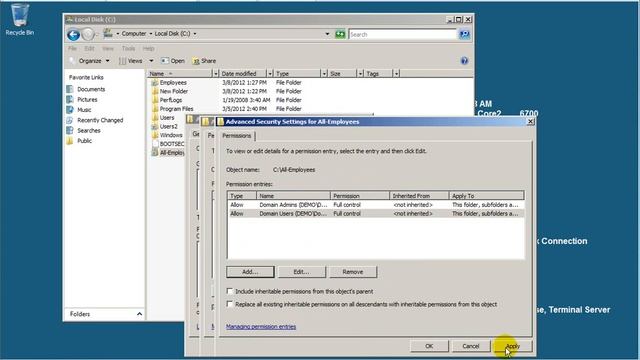
Task: Open the Edit menu in Explorer
Action: [89, 48]
